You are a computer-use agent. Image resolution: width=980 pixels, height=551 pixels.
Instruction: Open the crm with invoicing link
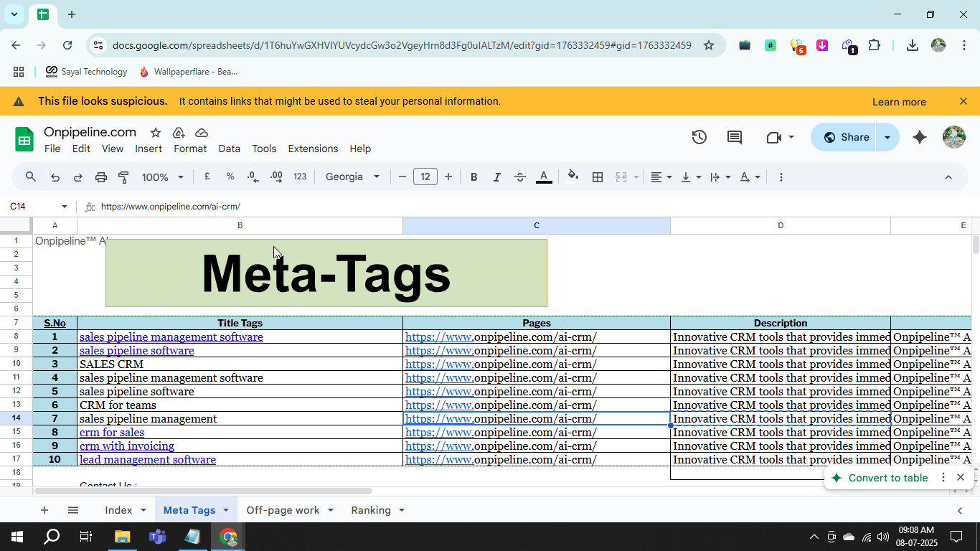[x=127, y=446]
